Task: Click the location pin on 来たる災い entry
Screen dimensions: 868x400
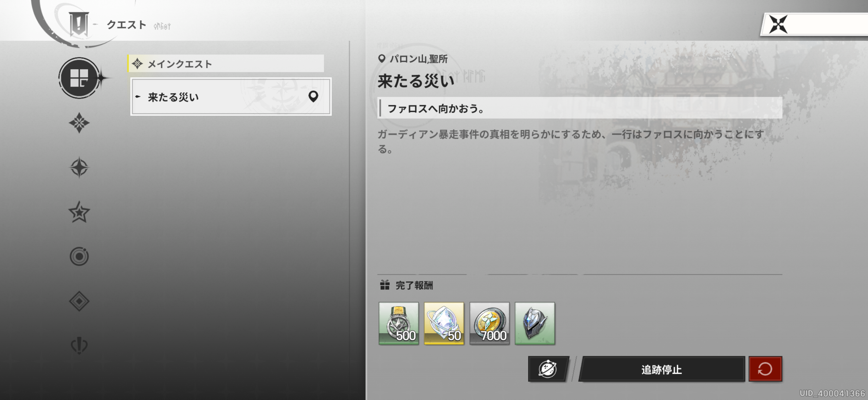Action: pos(313,97)
